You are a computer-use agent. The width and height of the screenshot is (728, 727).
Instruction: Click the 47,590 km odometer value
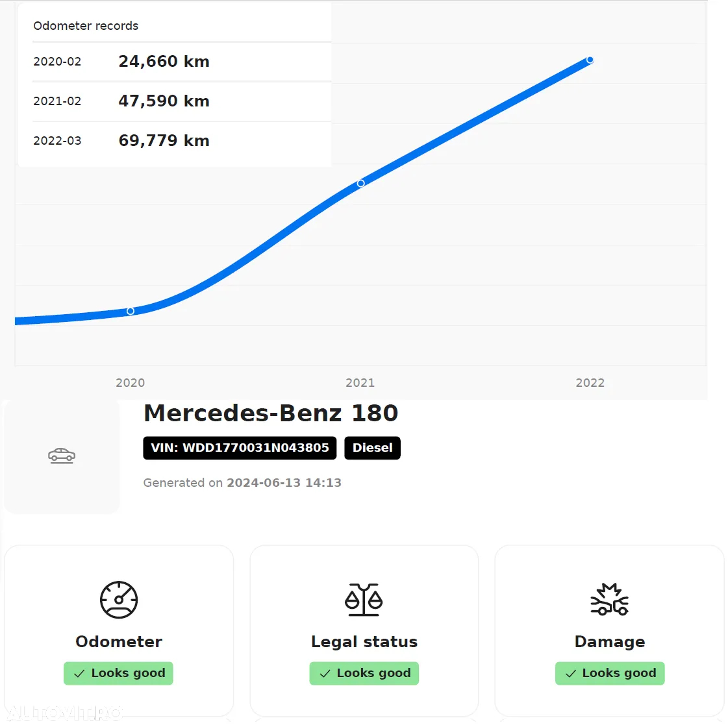164,101
